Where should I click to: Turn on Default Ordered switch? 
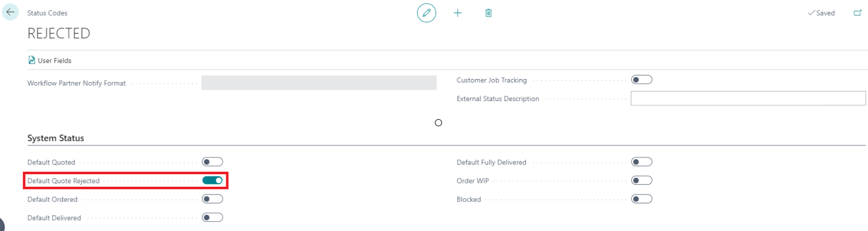click(213, 199)
